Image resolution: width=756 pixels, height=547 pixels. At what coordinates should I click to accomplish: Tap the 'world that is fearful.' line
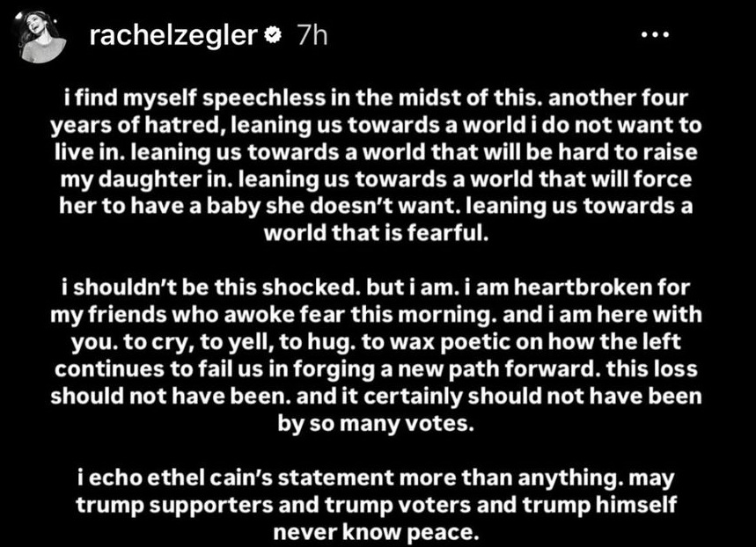point(376,233)
